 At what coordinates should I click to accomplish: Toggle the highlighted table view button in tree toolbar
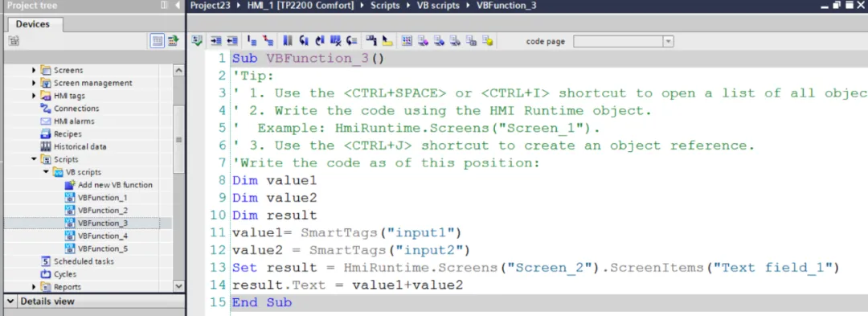pos(158,40)
